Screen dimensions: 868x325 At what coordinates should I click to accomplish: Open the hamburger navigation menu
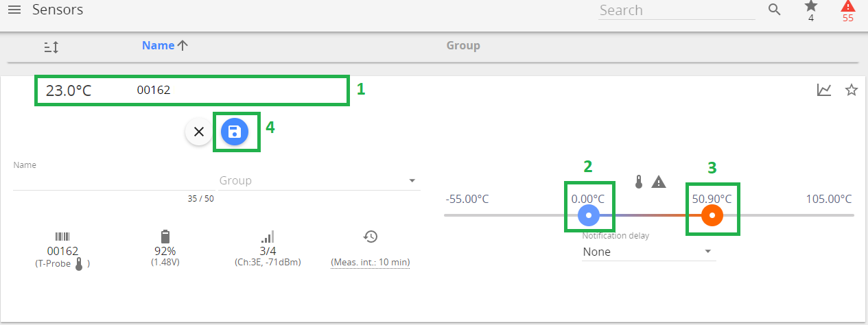tap(14, 10)
